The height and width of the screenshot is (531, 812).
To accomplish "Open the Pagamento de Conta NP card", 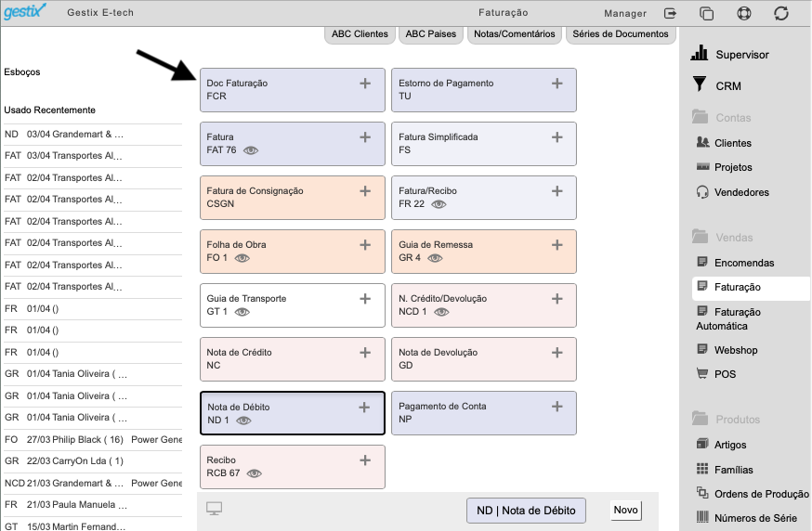I will (484, 413).
